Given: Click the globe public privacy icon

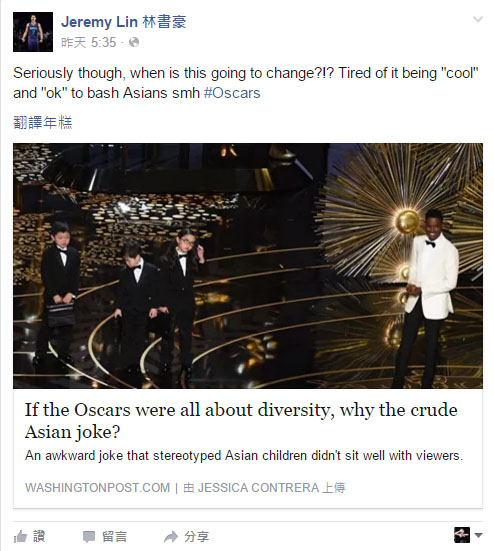Looking at the screenshot, I should click(x=134, y=43).
